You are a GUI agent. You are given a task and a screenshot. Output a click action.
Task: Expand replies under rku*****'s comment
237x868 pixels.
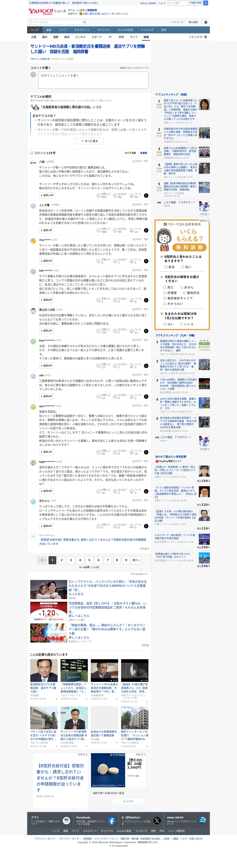coord(46,261)
